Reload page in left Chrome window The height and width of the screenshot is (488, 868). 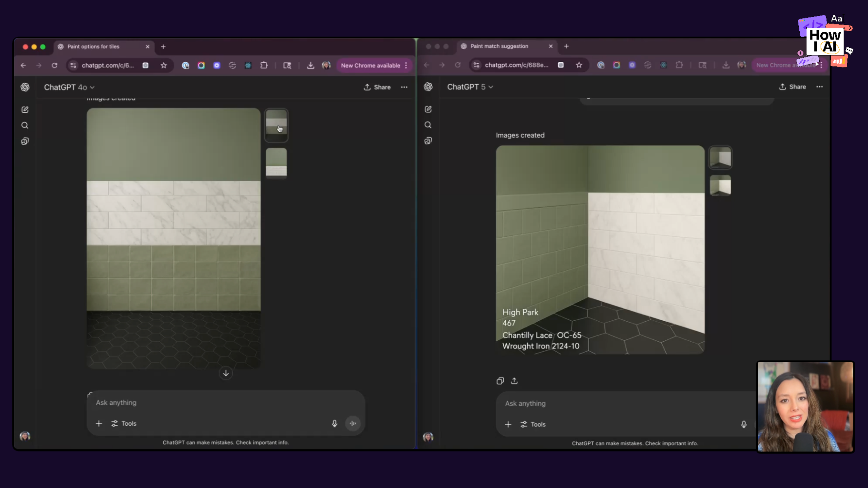[55, 66]
